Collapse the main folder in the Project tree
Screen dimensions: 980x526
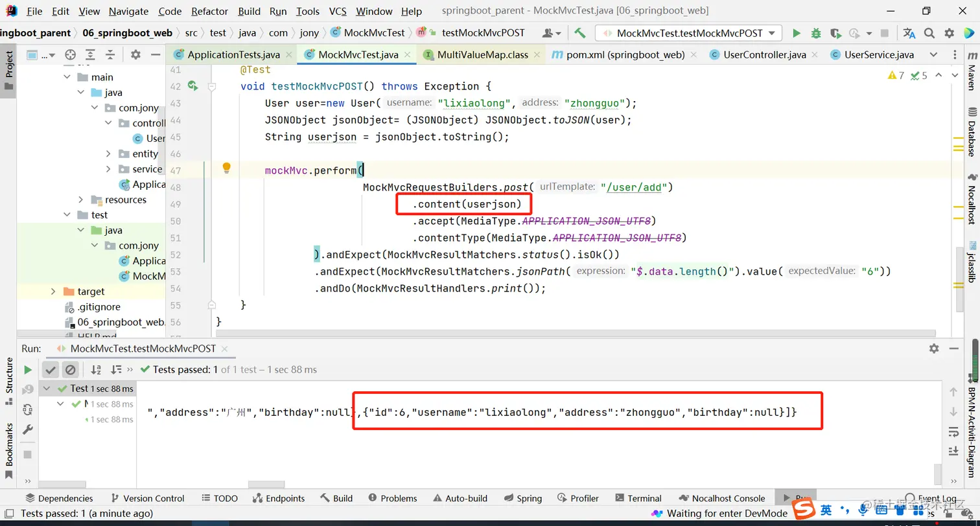(67, 77)
